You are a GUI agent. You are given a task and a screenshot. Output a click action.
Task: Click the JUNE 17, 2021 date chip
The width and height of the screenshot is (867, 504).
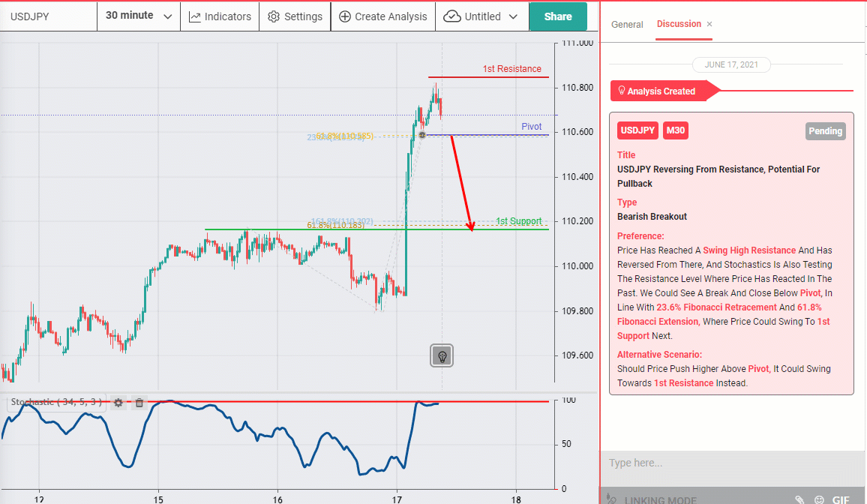[731, 64]
